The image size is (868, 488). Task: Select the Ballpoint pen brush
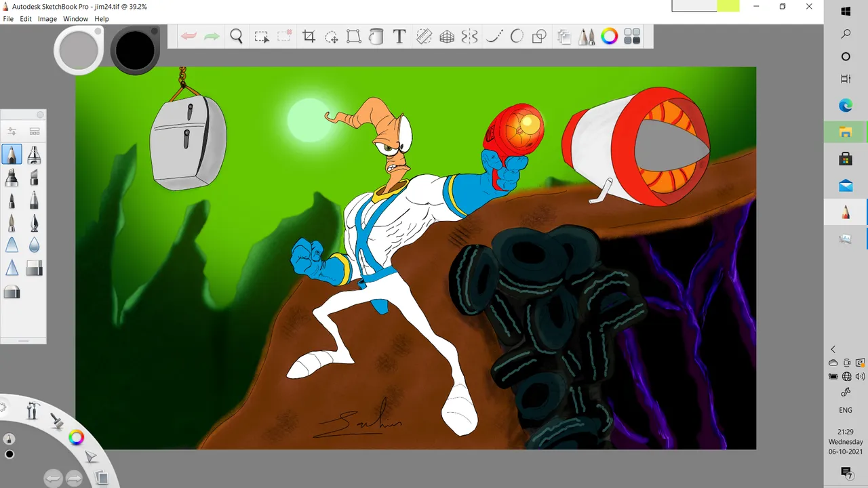click(x=12, y=200)
